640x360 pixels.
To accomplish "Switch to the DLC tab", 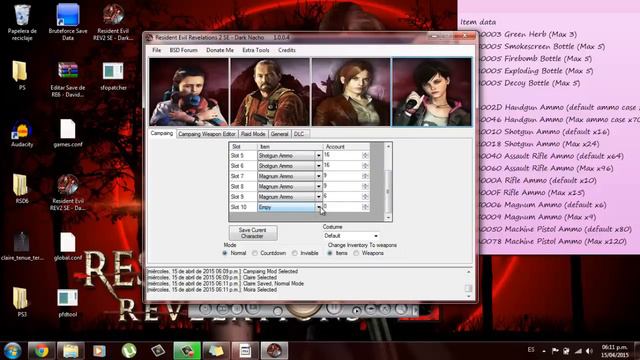I will pyautogui.click(x=299, y=134).
